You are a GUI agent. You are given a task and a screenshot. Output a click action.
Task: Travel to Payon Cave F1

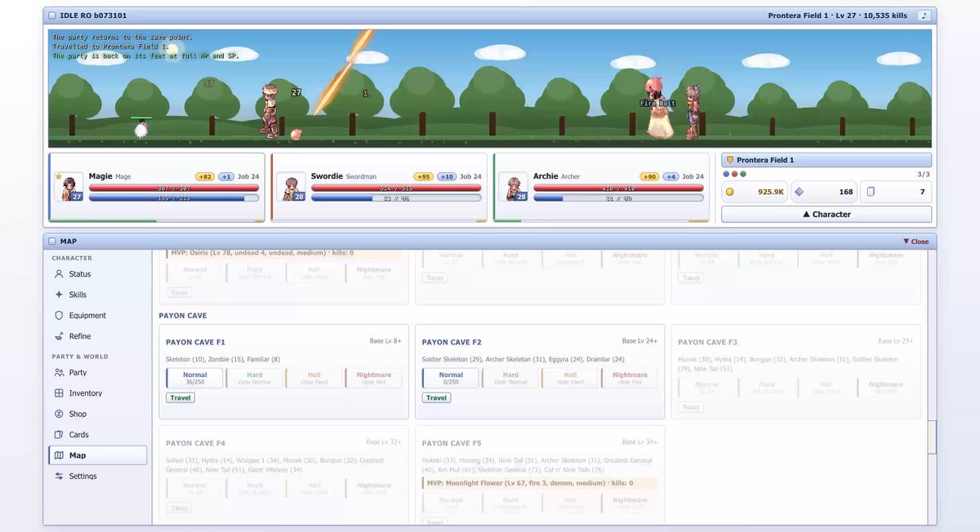[x=180, y=397]
